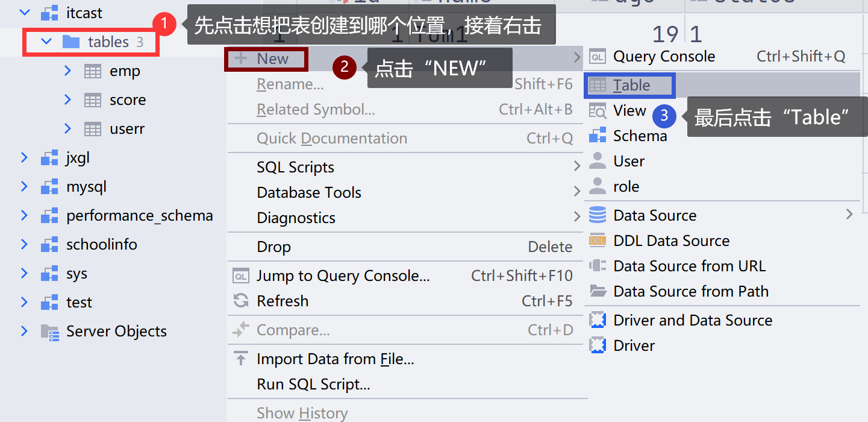This screenshot has width=868, height=422.
Task: Click the View icon in submenu
Action: coord(598,111)
